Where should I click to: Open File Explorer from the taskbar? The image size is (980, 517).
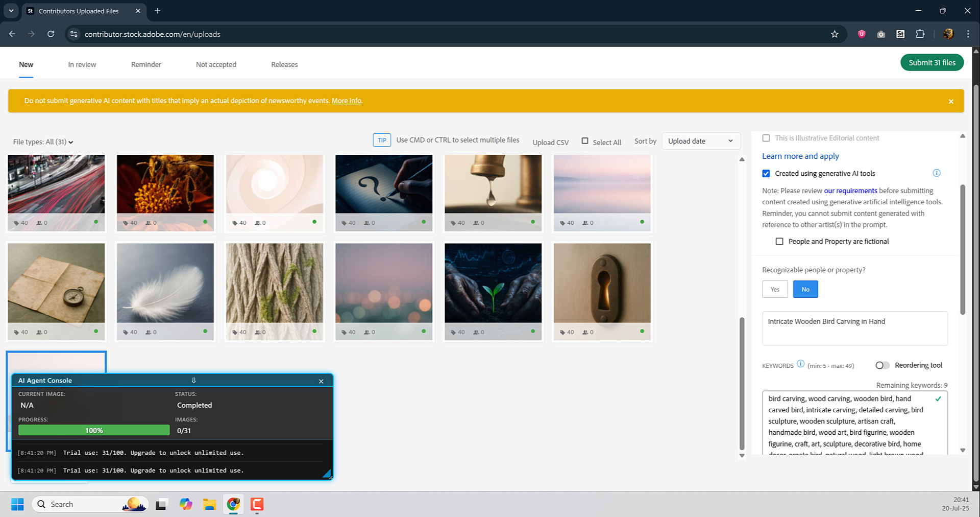[x=209, y=504]
